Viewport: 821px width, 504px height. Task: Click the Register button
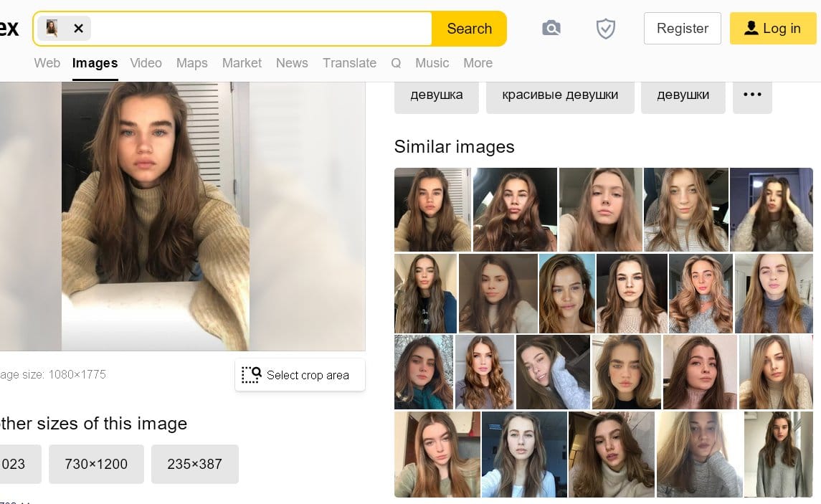click(682, 28)
